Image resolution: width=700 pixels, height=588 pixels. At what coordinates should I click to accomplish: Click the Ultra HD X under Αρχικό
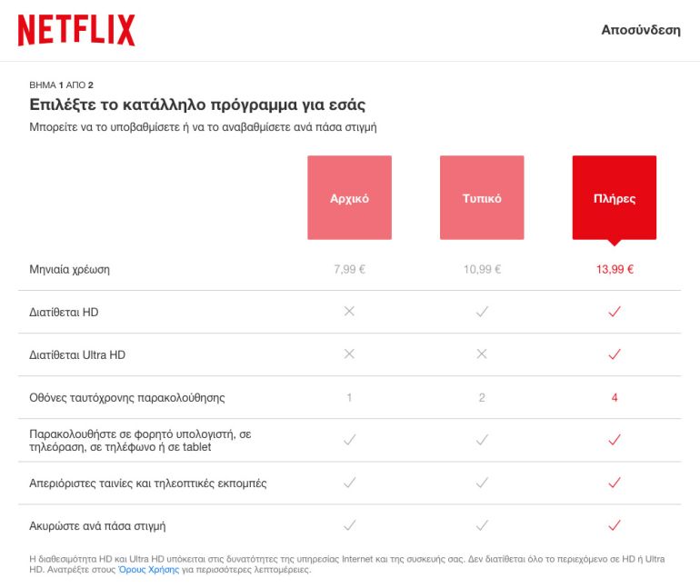[x=349, y=354]
